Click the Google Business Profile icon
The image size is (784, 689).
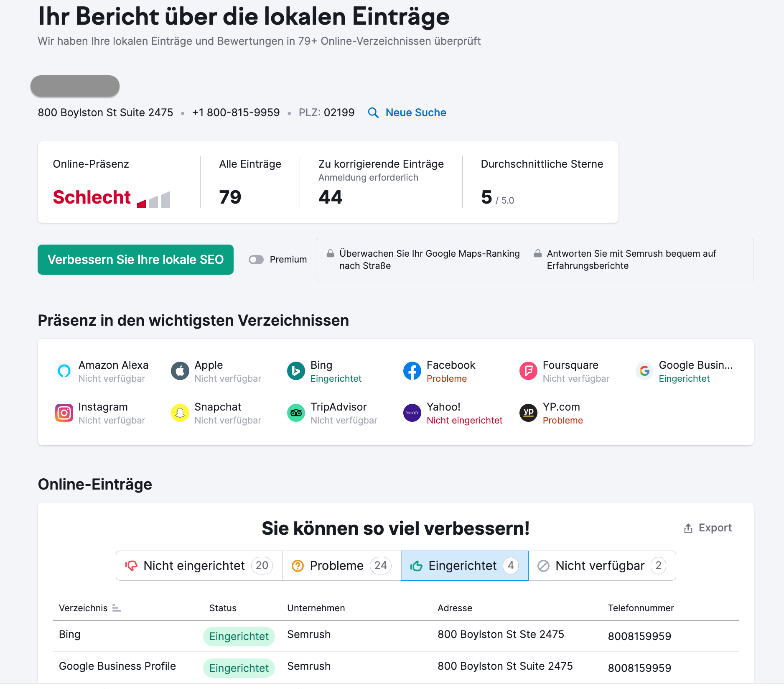(x=644, y=371)
